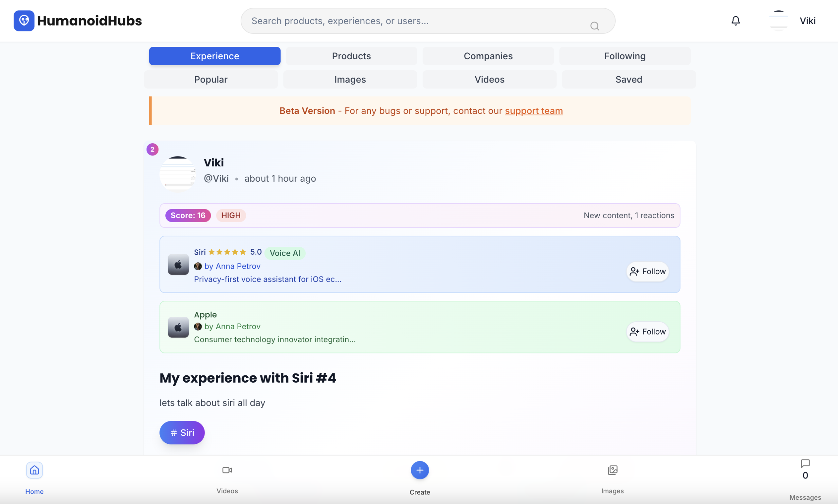
Task: Click the Create label in bottom bar
Action: (420, 492)
